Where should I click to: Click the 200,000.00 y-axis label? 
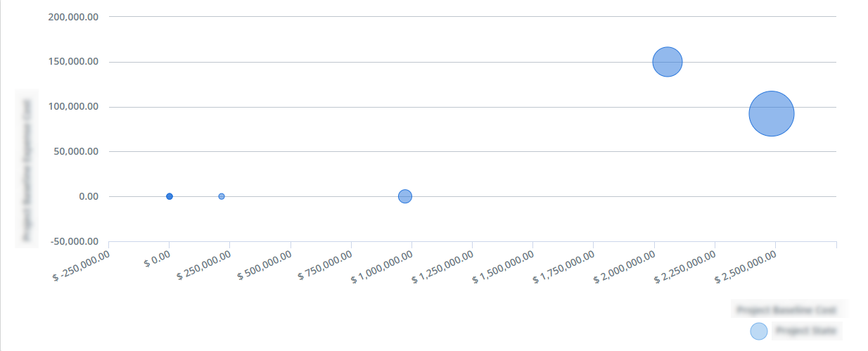(x=73, y=17)
